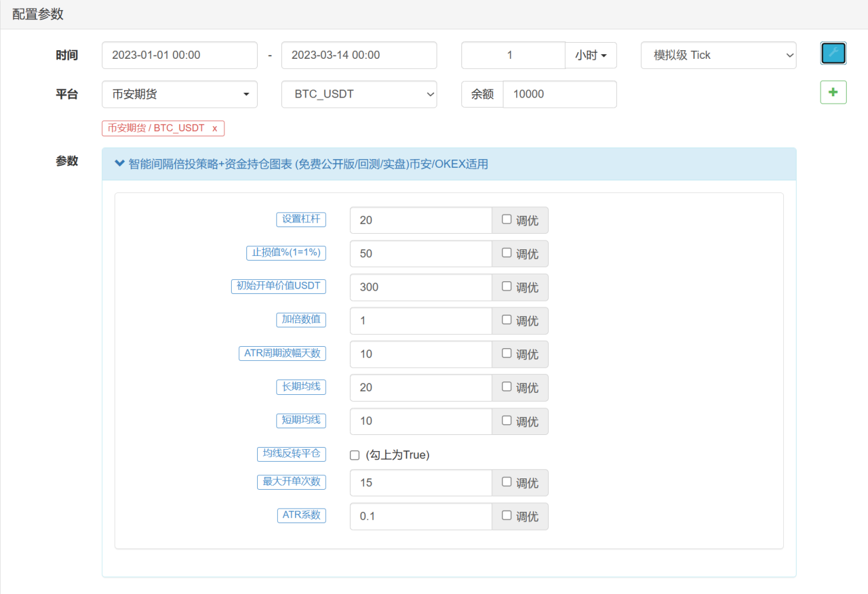
Task: Open the 小时 period unit dropdown
Action: click(591, 55)
